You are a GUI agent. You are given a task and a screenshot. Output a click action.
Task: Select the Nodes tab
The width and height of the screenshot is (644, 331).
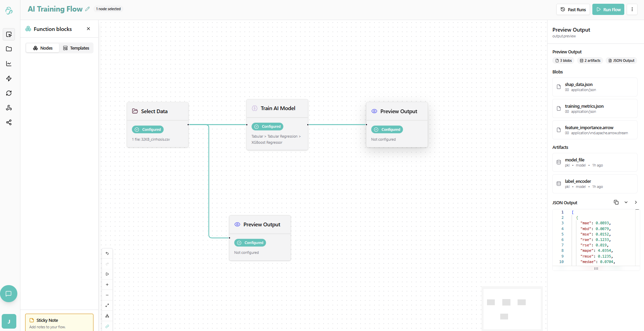43,48
